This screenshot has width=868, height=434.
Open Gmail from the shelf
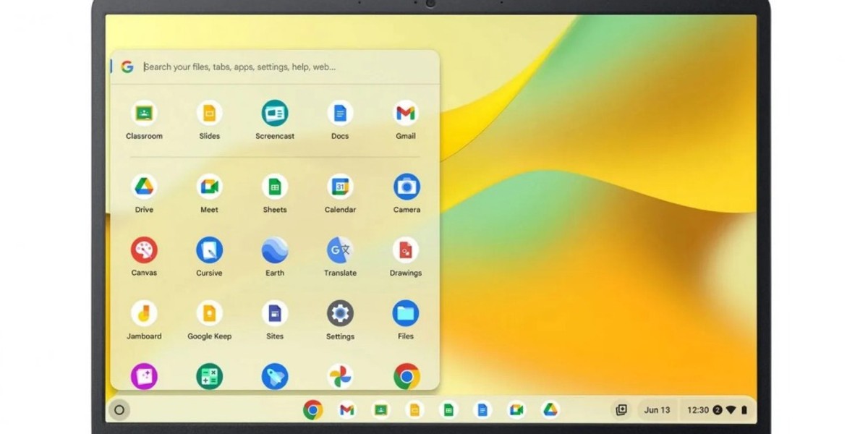pyautogui.click(x=346, y=409)
